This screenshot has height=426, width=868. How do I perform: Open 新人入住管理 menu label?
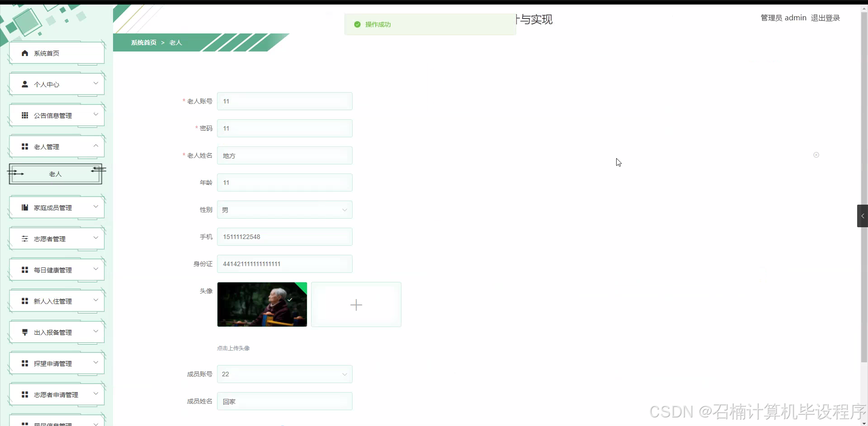53,301
